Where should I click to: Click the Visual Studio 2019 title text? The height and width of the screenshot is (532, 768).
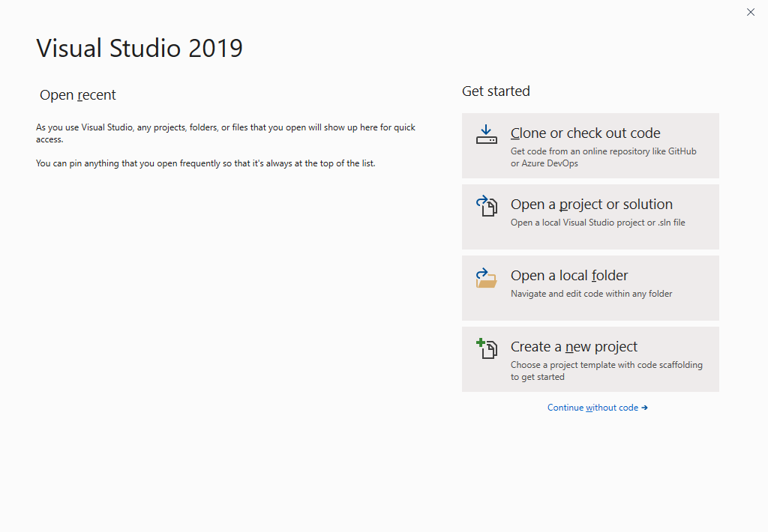(x=139, y=48)
